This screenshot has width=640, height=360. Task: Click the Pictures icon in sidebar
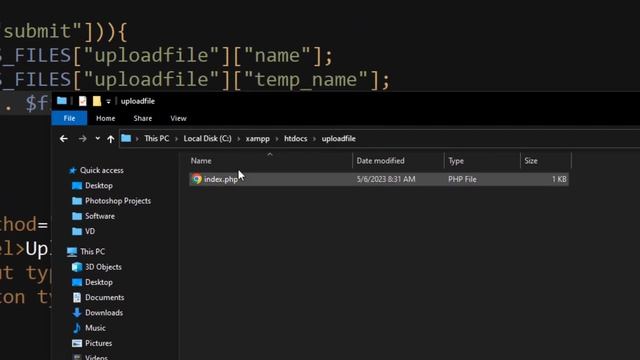(x=77, y=343)
